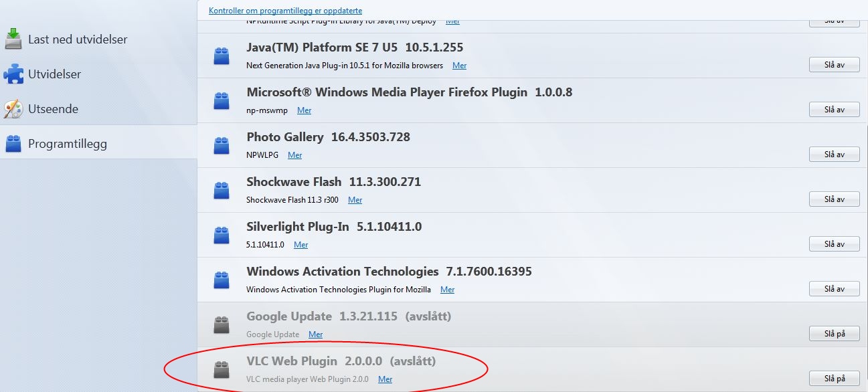Viewport: 868px width, 392px height.
Task: Click the Java Platform SE 7 plugin icon
Action: point(222,56)
